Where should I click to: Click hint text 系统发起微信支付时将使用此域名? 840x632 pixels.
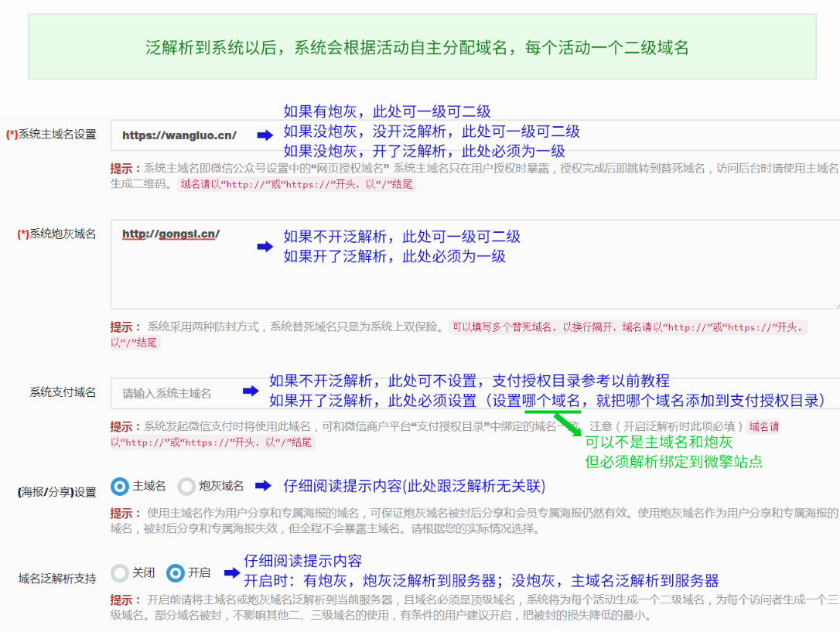[x=227, y=426]
